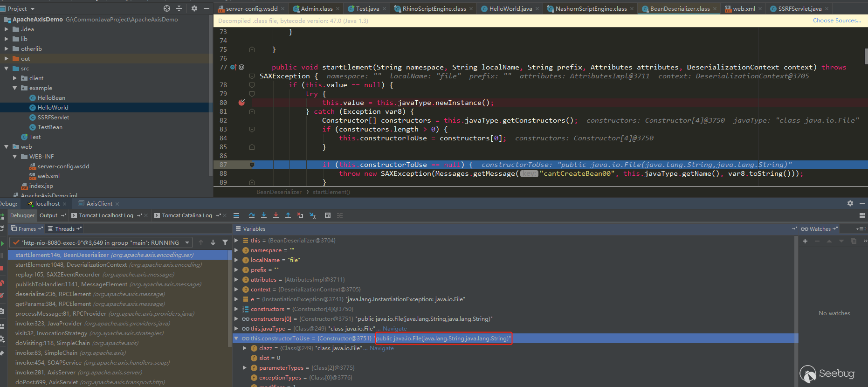Click the Step Into debugger icon
868x387 pixels.
(264, 215)
